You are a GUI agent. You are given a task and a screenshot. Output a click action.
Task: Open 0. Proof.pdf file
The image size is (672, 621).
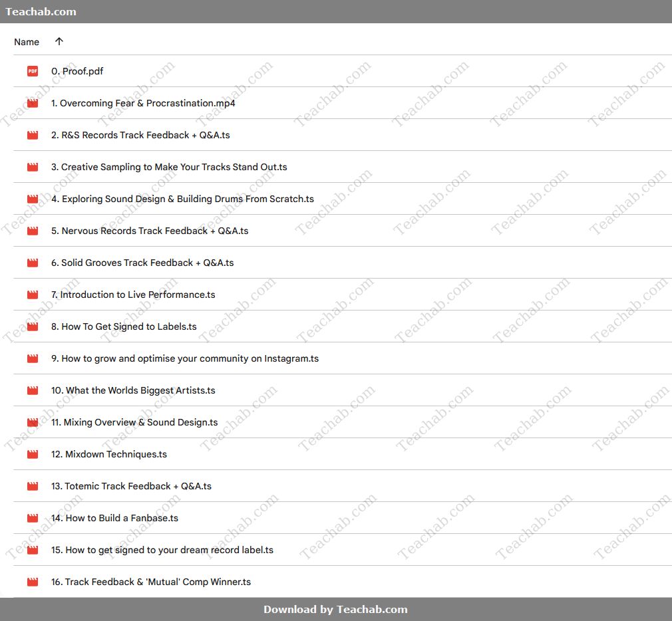coord(77,71)
